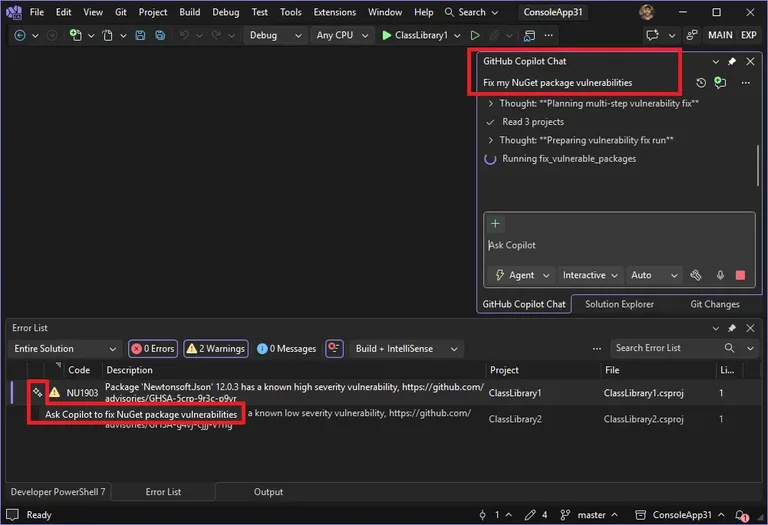Expand the Planning multi-step vulnerability fix thought

tap(490, 103)
